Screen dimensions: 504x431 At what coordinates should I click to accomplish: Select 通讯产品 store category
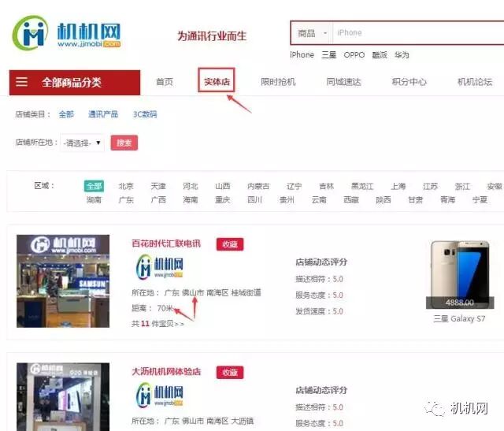[x=103, y=114]
